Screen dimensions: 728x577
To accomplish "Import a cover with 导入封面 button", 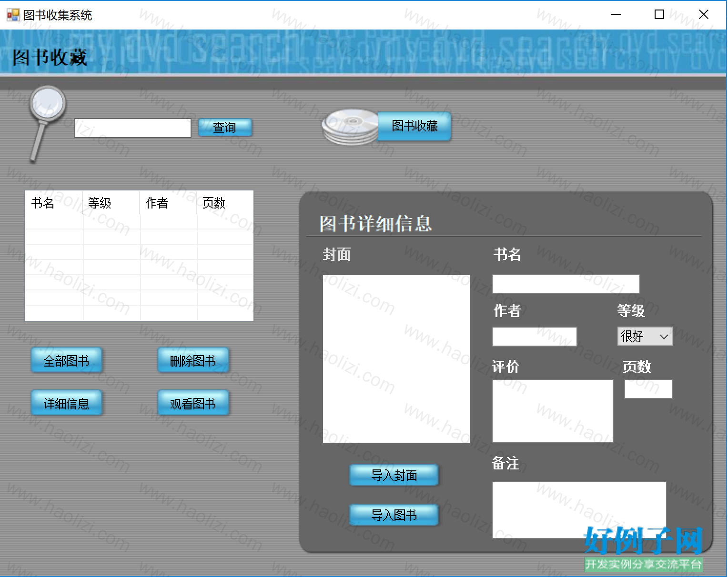I will [x=394, y=475].
